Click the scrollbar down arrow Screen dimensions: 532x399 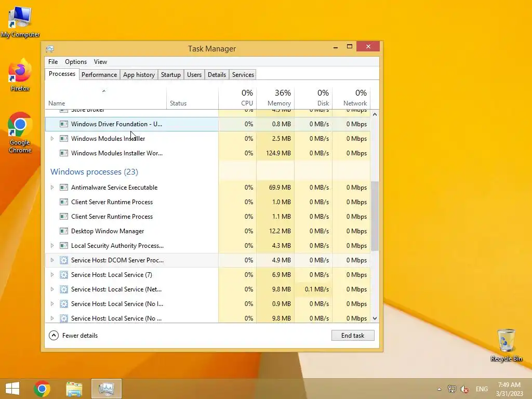(375, 318)
